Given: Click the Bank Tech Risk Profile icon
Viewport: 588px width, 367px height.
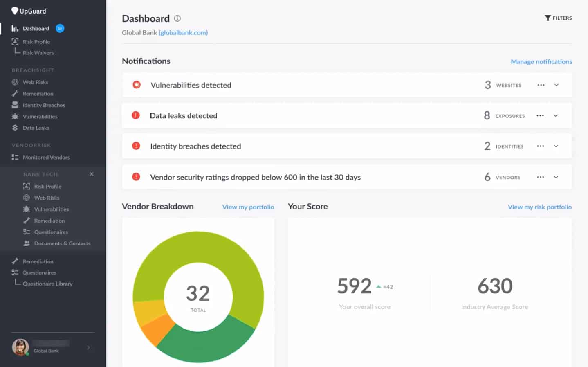Looking at the screenshot, I should point(27,186).
